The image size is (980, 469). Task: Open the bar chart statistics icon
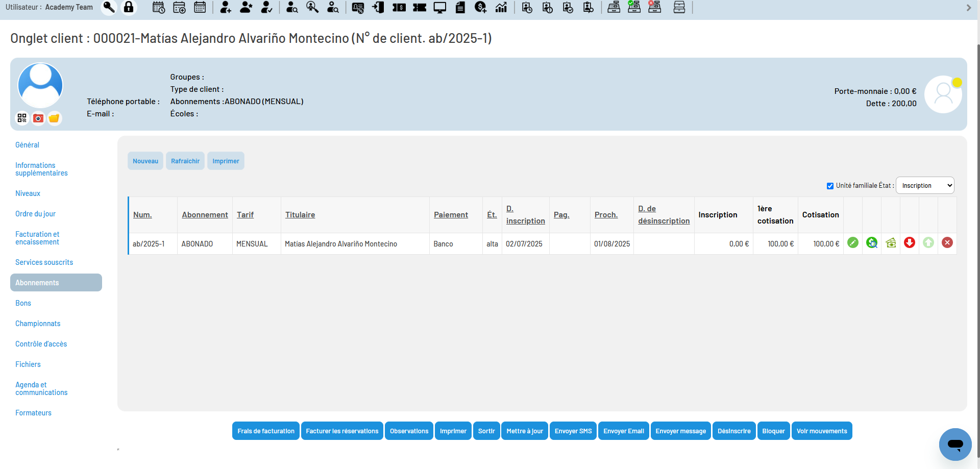pyautogui.click(x=501, y=7)
